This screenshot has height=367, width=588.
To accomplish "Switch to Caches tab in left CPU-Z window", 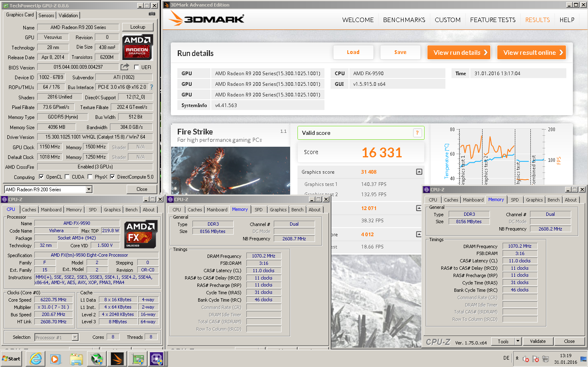I will pyautogui.click(x=29, y=210).
